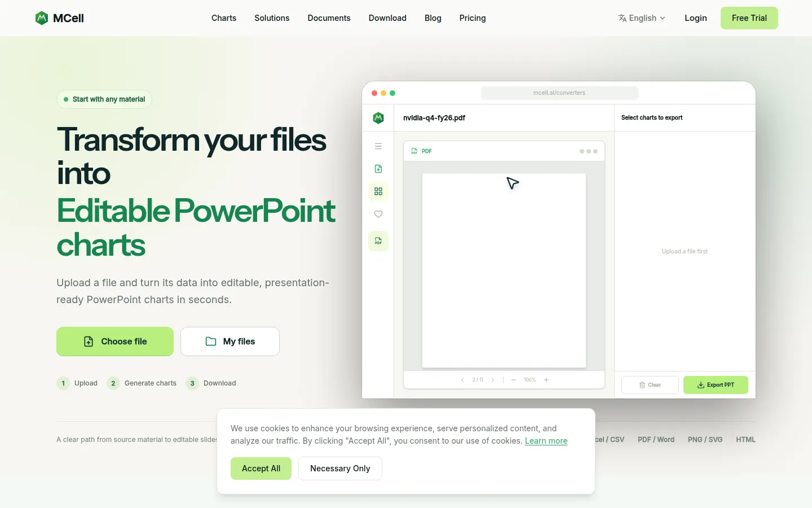Click the mcell.ai/converters address bar
The height and width of the screenshot is (508, 812).
pos(559,93)
